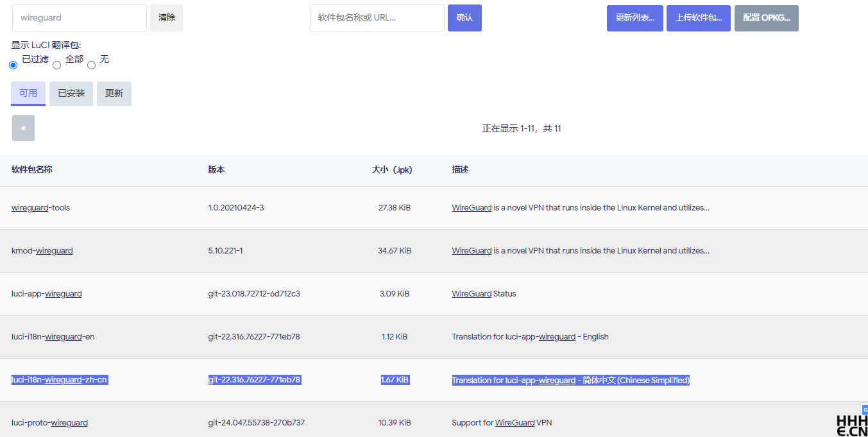Select the 无 radio option
Screen dimensions: 868x437
point(91,65)
